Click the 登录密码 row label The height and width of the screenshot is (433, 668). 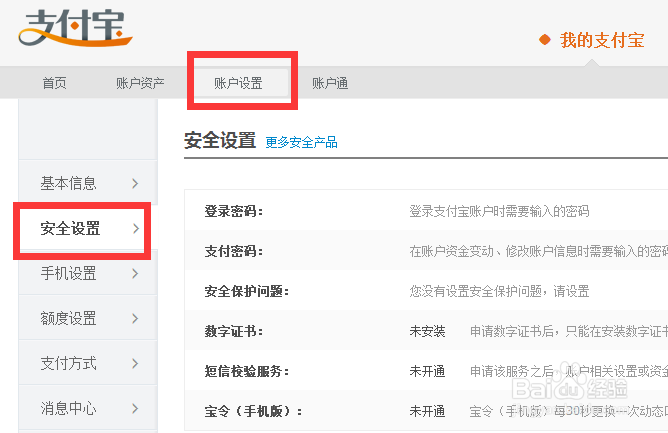[x=233, y=211]
